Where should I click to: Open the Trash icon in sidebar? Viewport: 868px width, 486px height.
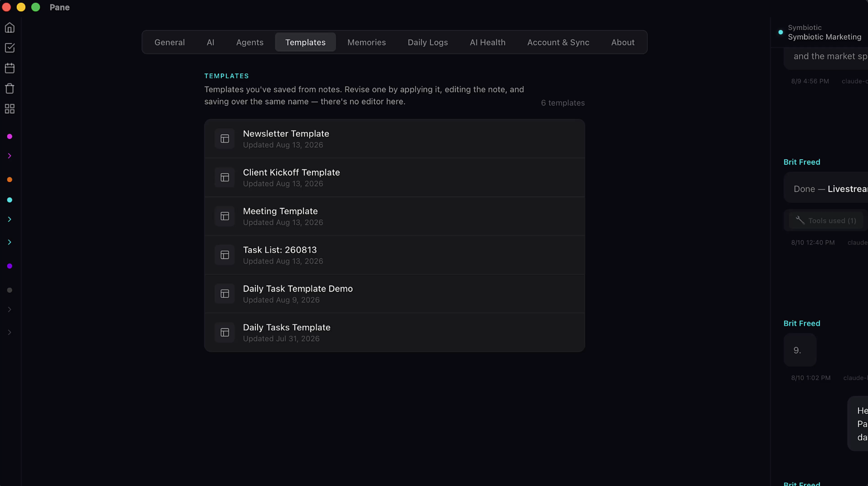(x=10, y=88)
